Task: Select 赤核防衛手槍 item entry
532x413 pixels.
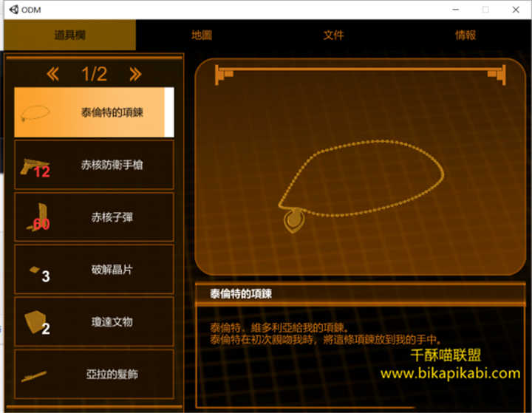Action: coord(112,165)
